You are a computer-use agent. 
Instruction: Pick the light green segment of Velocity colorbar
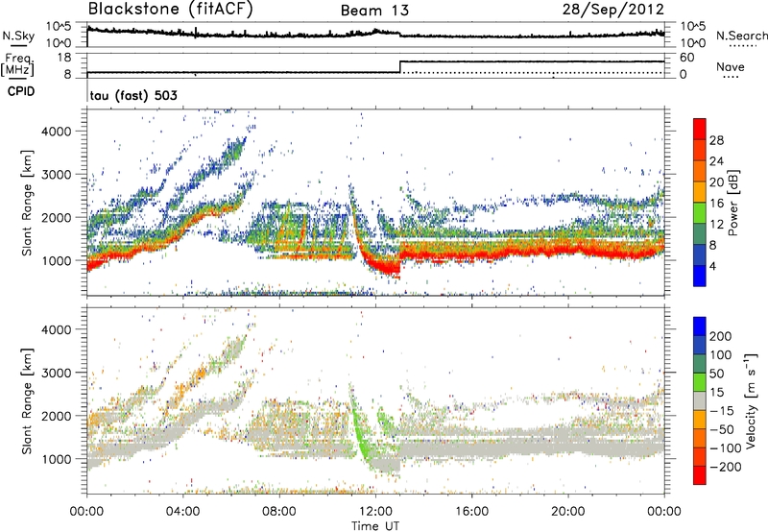point(700,382)
